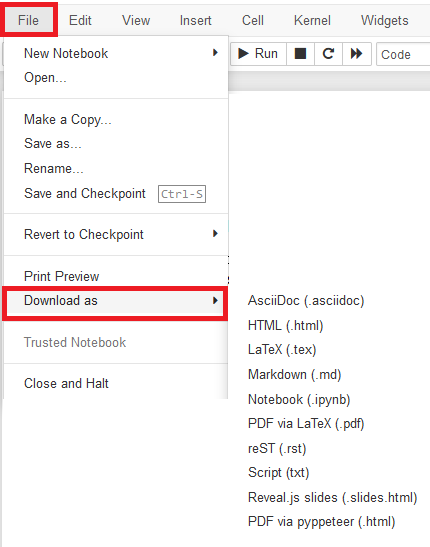Click the fast-forward restart and run all icon
430x547 pixels.
pos(356,54)
